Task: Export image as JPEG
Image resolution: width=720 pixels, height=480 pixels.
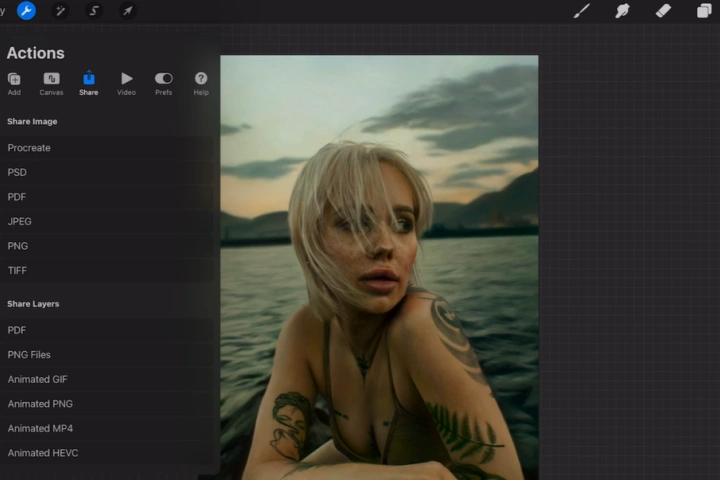Action: point(107,221)
